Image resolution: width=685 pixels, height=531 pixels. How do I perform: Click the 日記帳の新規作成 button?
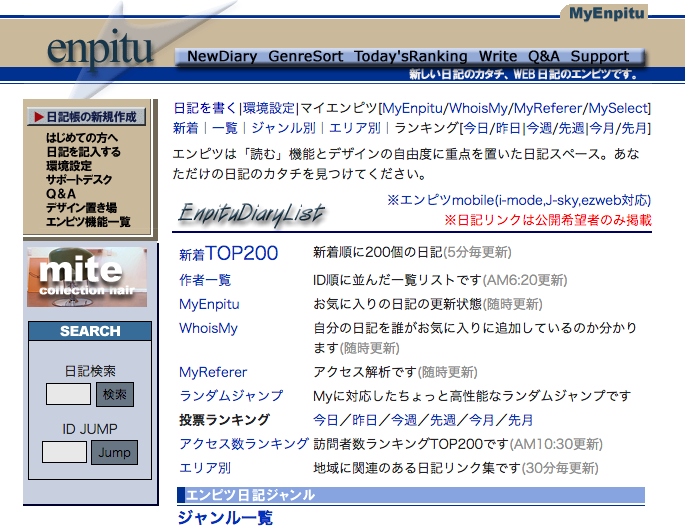tap(86, 117)
